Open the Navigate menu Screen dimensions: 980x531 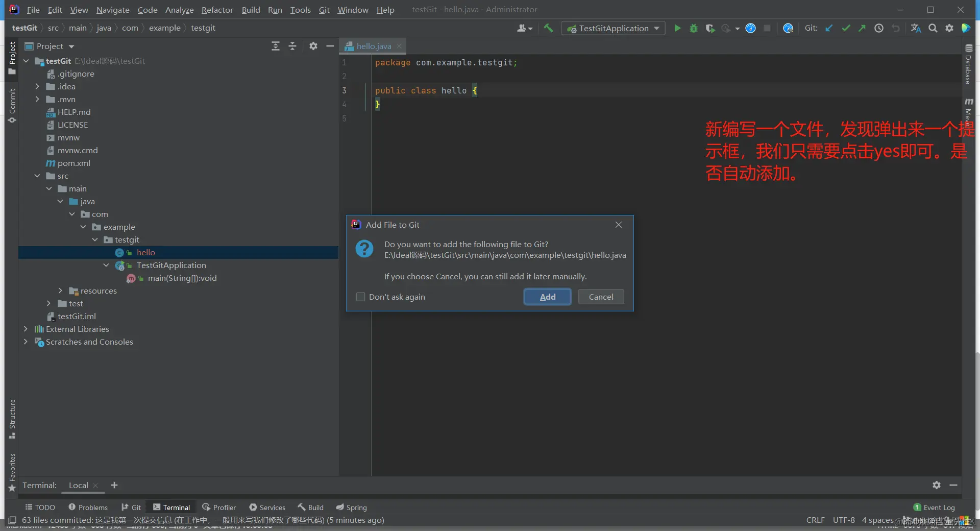coord(113,10)
